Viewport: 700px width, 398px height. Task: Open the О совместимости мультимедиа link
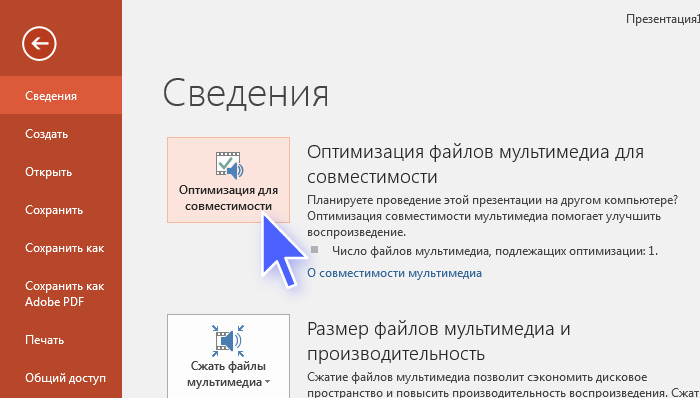(394, 273)
